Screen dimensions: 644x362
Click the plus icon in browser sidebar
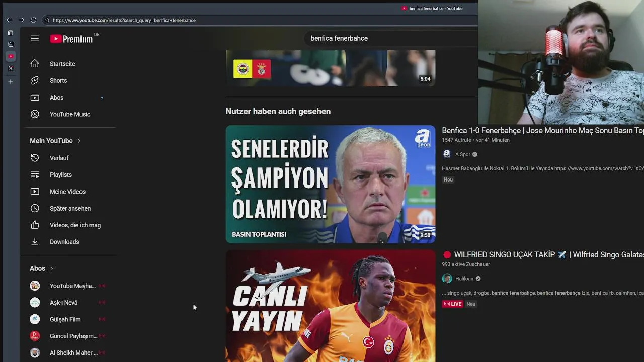click(11, 82)
